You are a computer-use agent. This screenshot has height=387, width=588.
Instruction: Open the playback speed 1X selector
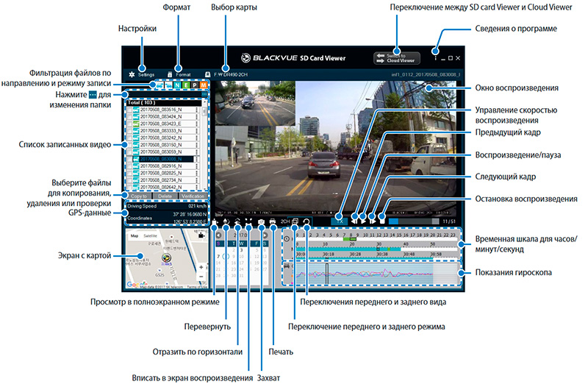(x=339, y=219)
